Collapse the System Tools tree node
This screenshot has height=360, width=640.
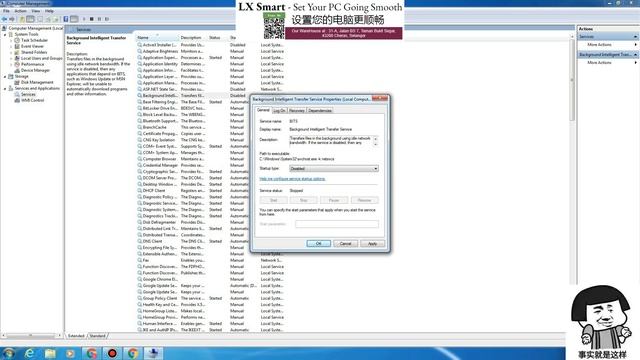(x=5, y=35)
